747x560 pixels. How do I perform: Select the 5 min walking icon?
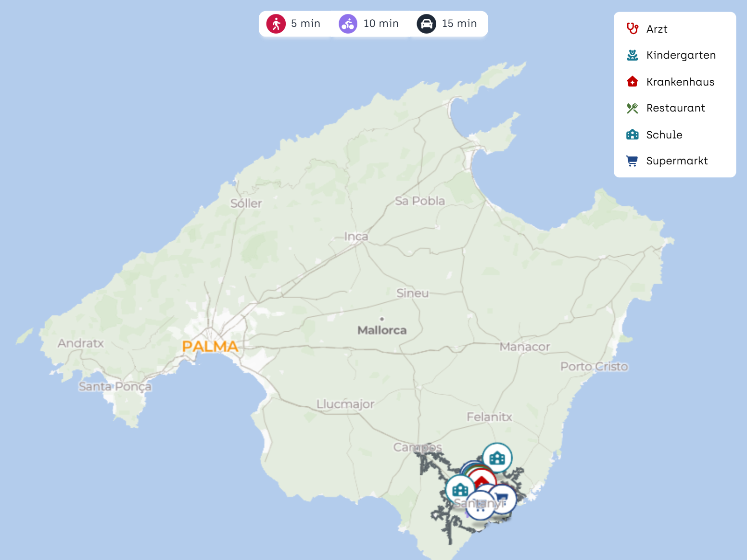(276, 24)
